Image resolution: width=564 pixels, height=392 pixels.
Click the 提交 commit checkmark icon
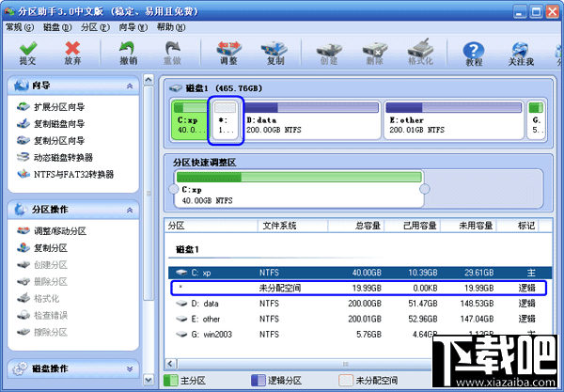coord(27,49)
